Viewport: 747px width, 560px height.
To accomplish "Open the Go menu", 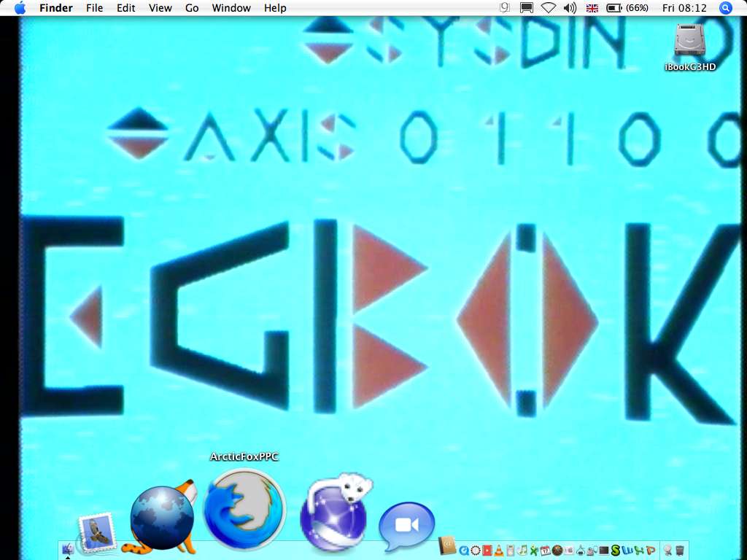I will point(192,8).
